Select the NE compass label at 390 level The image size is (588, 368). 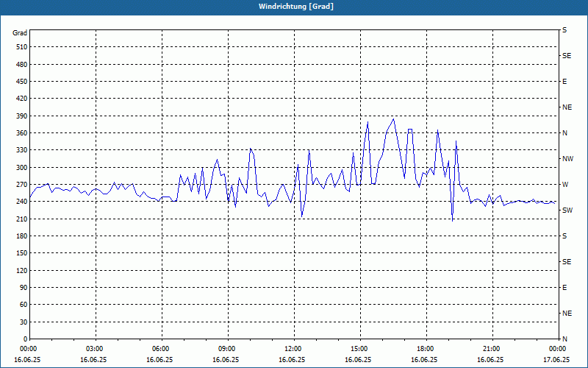567,107
